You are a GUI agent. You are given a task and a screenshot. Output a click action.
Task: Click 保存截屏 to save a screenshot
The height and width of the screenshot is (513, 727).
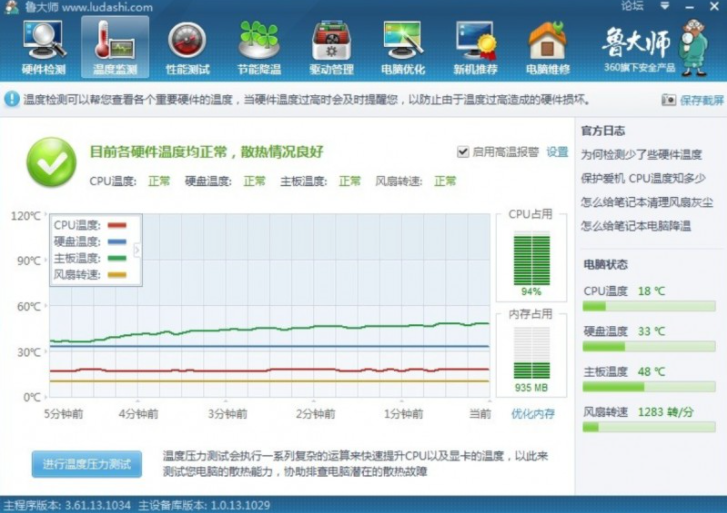pos(692,100)
